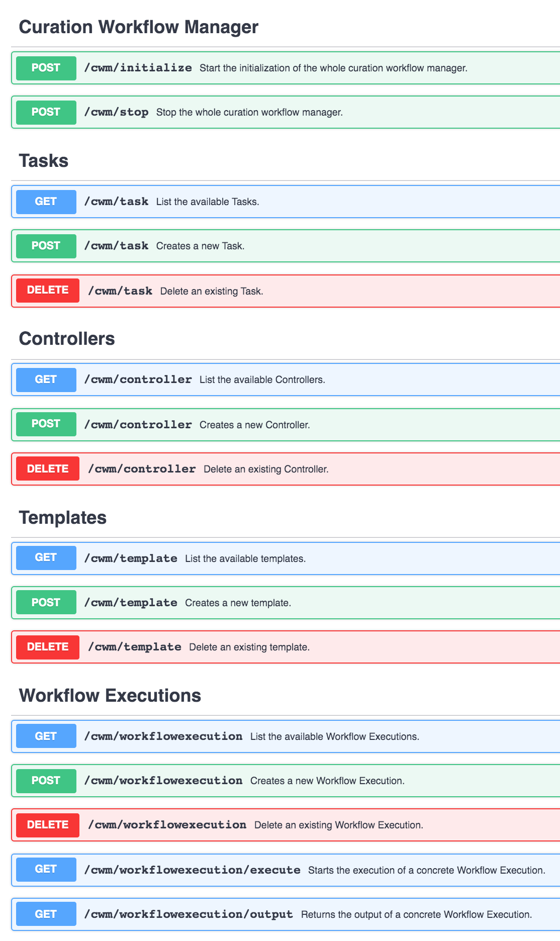Open the POST /cwm/controller path link
Image resolution: width=560 pixels, height=941 pixels.
[x=138, y=425]
